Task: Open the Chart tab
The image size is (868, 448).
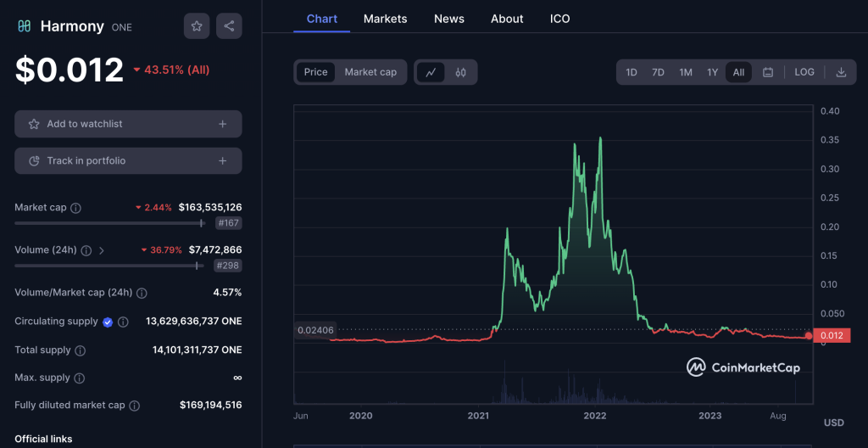Action: tap(322, 19)
